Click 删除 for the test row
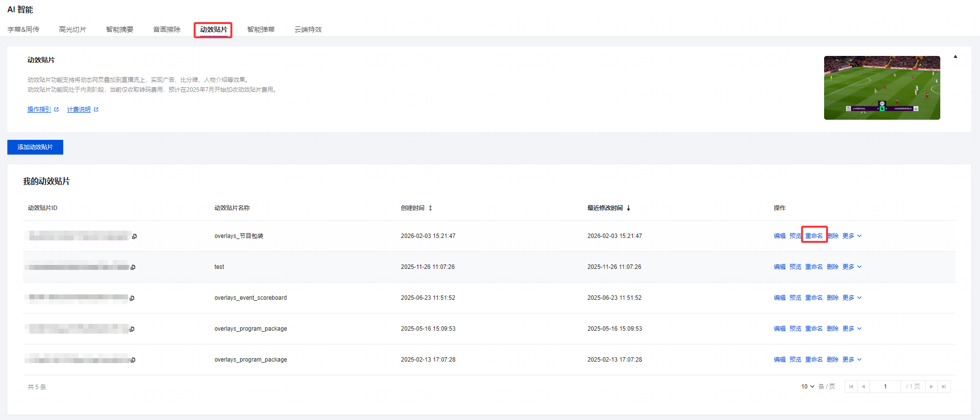The image size is (980, 420). click(x=832, y=267)
